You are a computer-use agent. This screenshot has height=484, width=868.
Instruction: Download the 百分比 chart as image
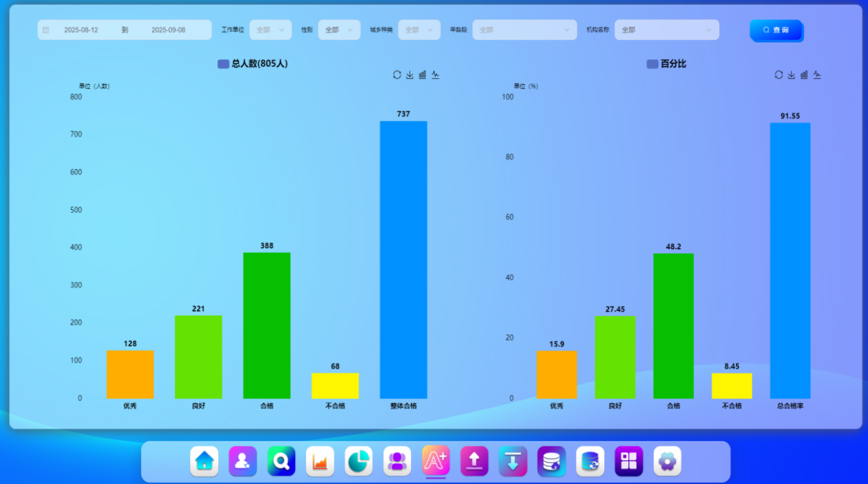point(791,75)
